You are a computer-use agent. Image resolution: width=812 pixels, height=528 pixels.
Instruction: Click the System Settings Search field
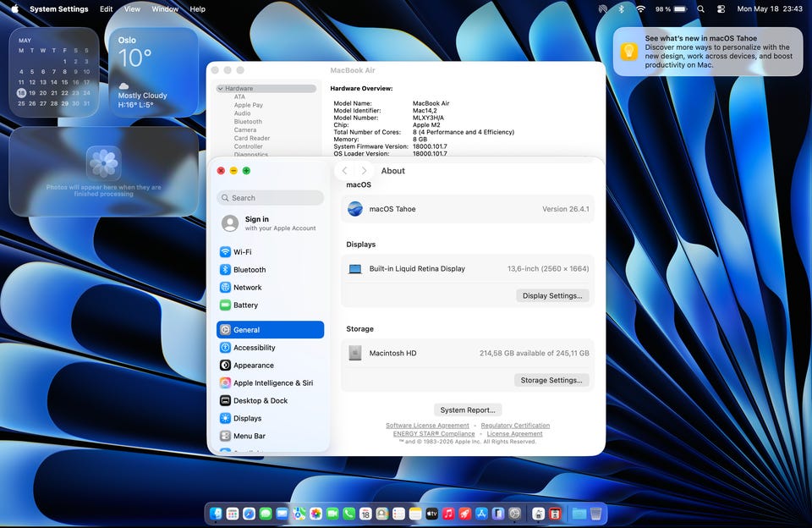[x=271, y=197]
